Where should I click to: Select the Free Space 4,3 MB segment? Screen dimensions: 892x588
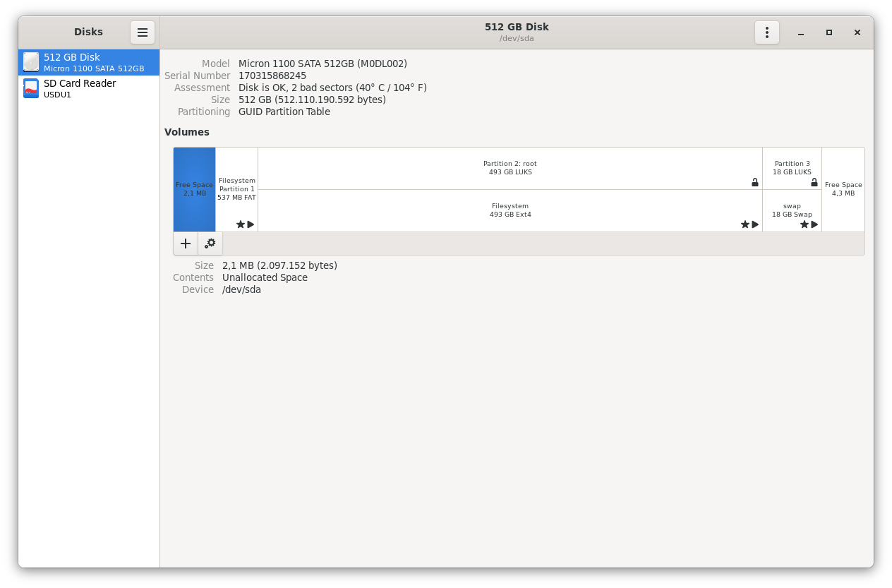tap(843, 188)
